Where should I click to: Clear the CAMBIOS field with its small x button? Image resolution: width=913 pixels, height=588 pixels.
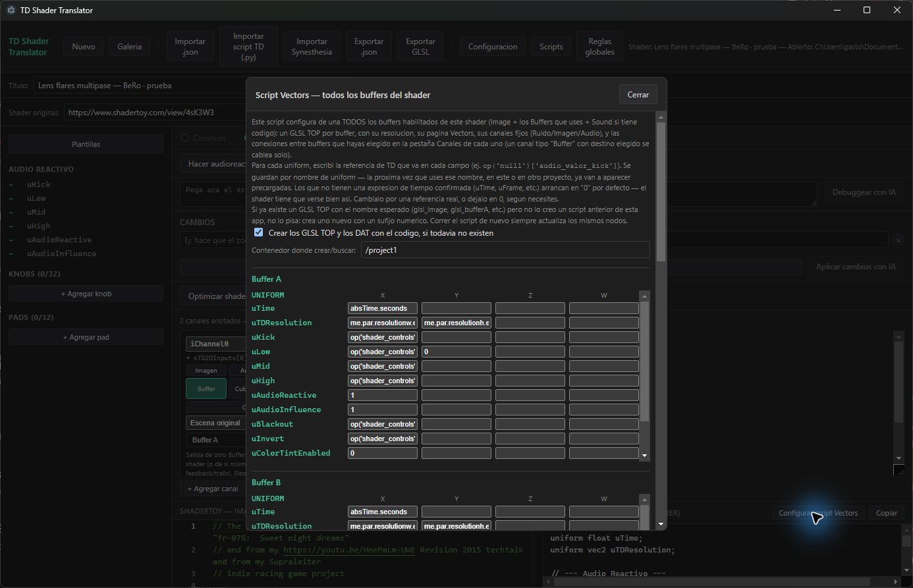[x=898, y=241]
